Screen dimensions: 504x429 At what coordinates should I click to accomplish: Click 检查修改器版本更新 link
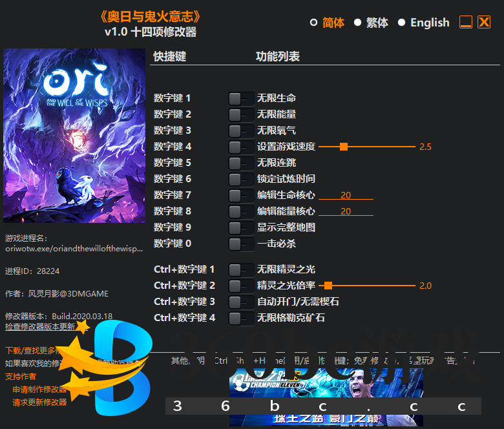[41, 327]
